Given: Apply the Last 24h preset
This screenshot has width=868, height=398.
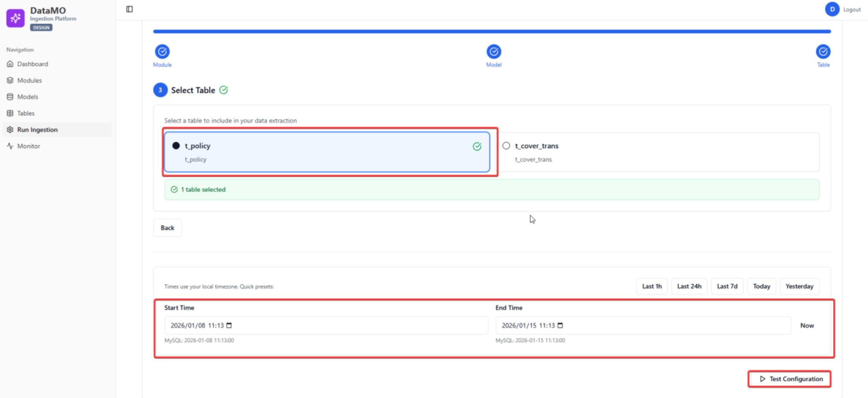Looking at the screenshot, I should coord(689,286).
